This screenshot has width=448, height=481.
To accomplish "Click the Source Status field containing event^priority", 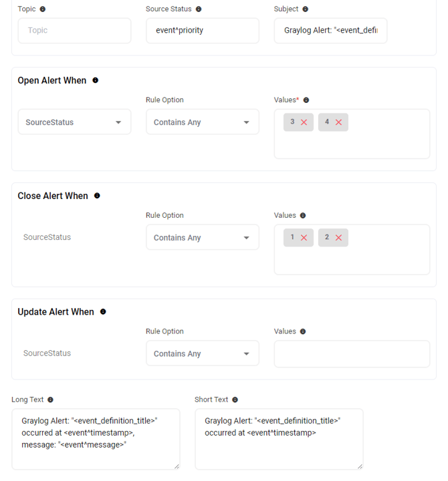I will [202, 31].
